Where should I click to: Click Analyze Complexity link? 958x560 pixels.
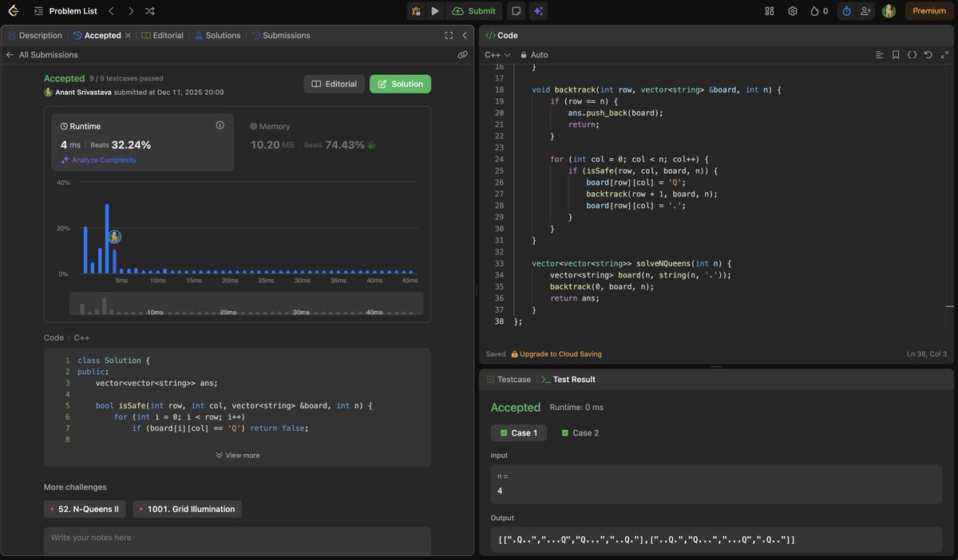click(x=99, y=160)
